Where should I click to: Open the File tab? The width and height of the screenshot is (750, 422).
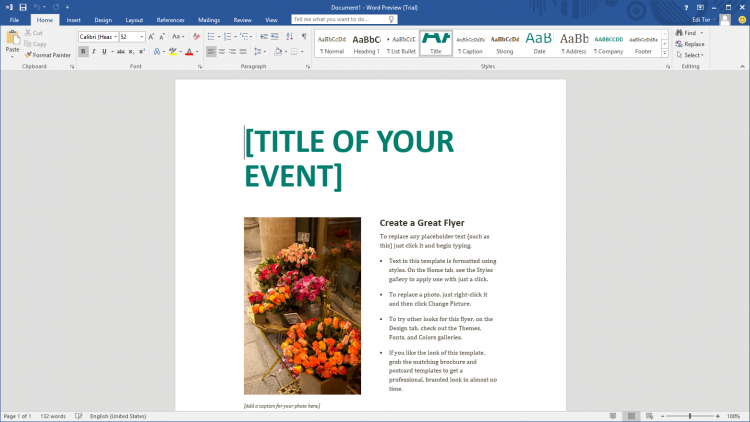tap(14, 20)
